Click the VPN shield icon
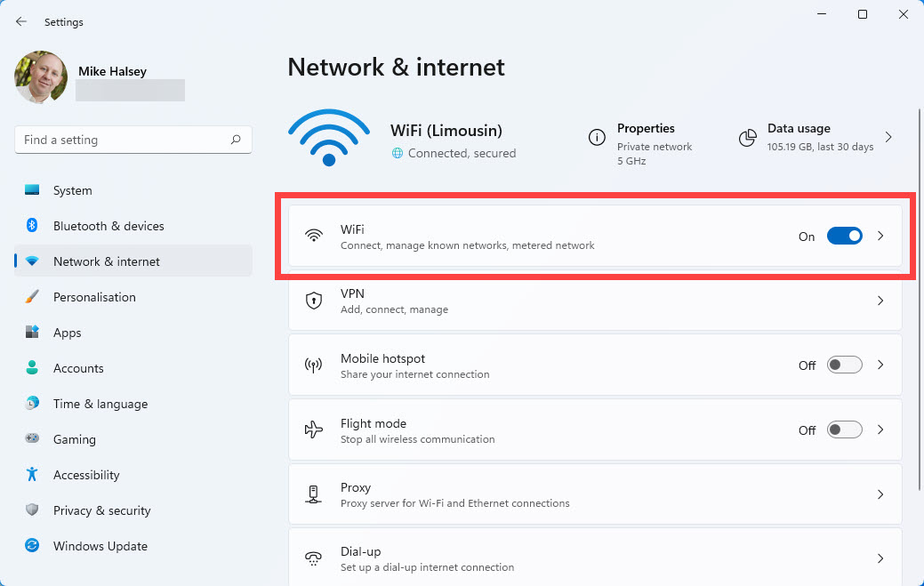924x586 pixels. [x=313, y=301]
